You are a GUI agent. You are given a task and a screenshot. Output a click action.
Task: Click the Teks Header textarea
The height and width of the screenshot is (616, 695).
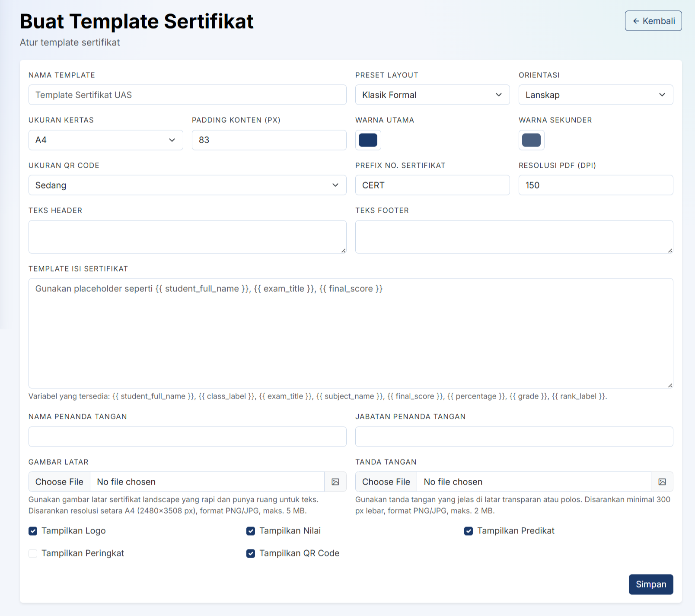click(x=187, y=237)
